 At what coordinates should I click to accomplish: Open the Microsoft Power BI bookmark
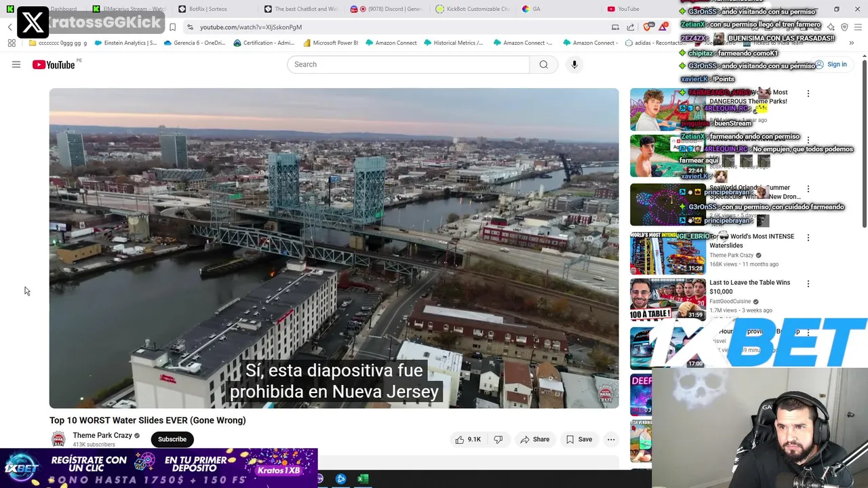click(330, 43)
